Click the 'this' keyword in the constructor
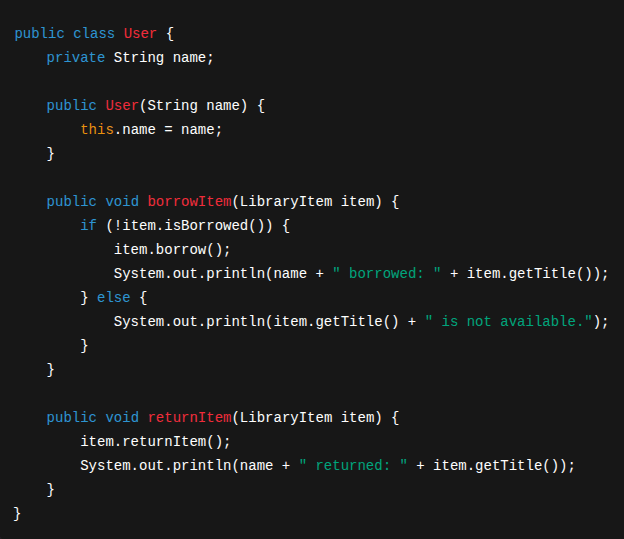Image resolution: width=624 pixels, height=539 pixels. (x=97, y=129)
